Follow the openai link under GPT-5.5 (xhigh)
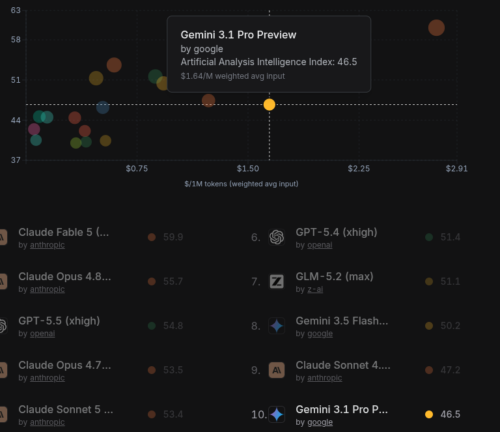The image size is (500, 432). [42, 334]
